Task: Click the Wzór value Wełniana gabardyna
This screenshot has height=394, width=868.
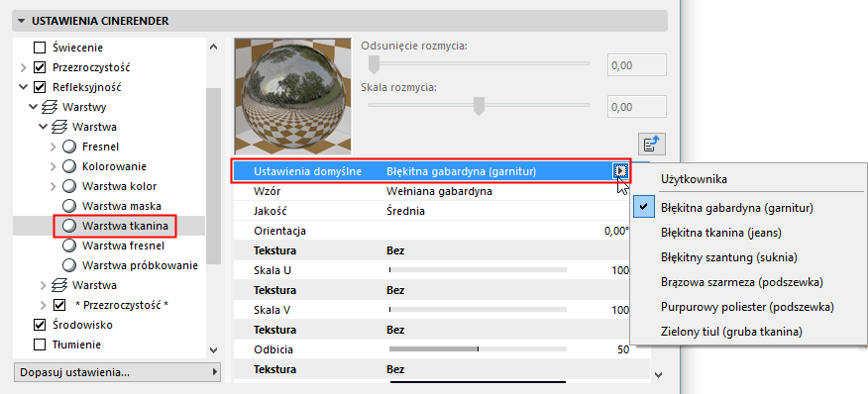Action: click(x=440, y=191)
